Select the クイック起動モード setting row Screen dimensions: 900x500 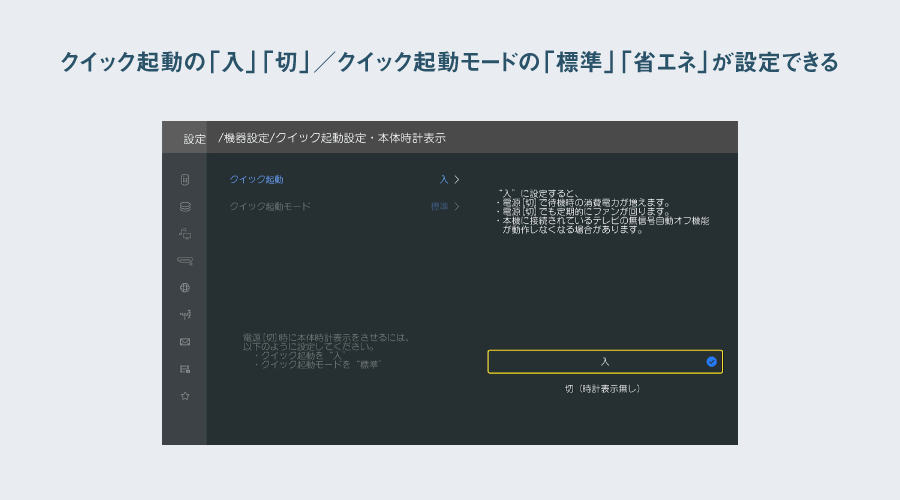pos(344,207)
